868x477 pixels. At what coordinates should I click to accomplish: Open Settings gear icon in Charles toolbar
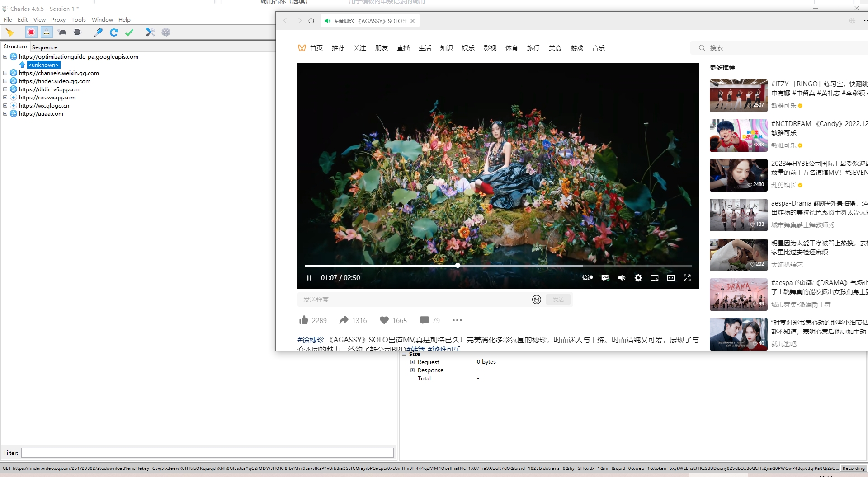166,32
